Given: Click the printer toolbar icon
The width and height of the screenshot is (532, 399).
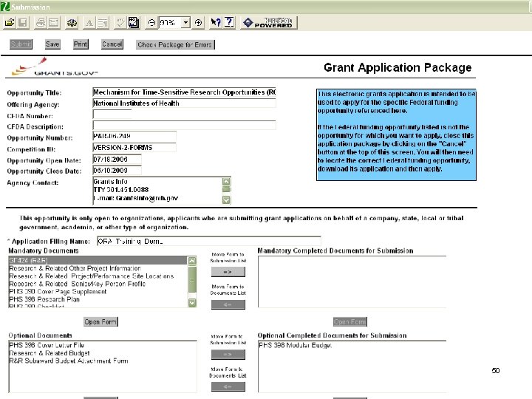Looking at the screenshot, I should (x=41, y=23).
